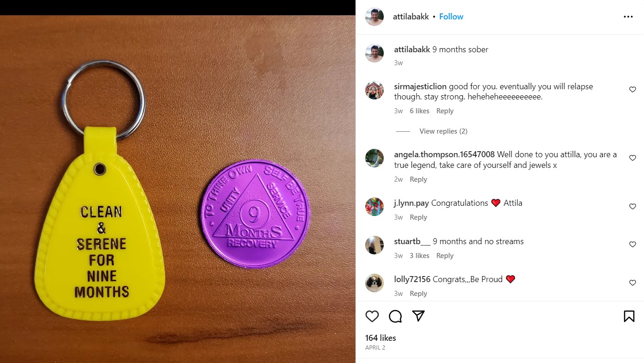Open lolly72156's dog avatar
This screenshot has width=644, height=363.
point(374,283)
